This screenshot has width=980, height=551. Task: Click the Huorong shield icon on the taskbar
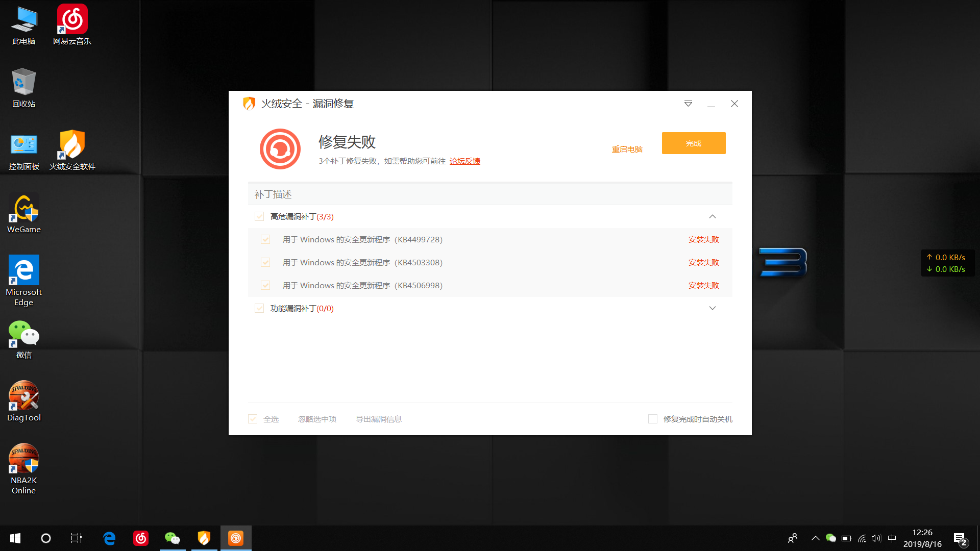click(204, 538)
